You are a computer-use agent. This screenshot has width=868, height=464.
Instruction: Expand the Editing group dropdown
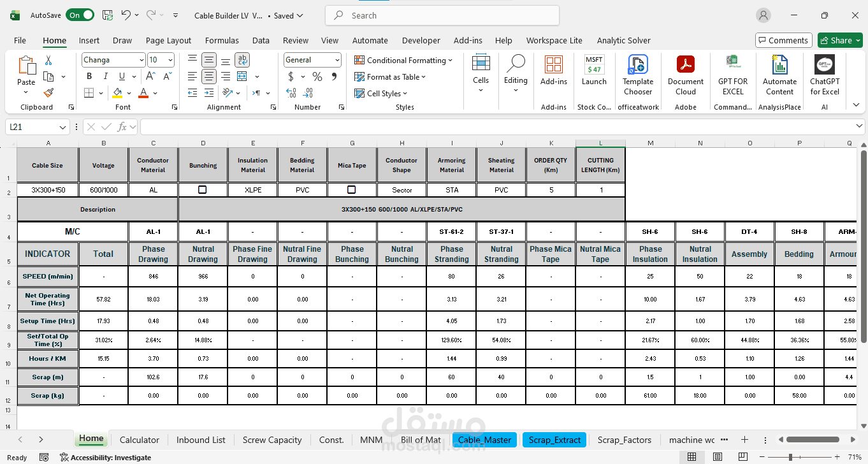point(516,90)
